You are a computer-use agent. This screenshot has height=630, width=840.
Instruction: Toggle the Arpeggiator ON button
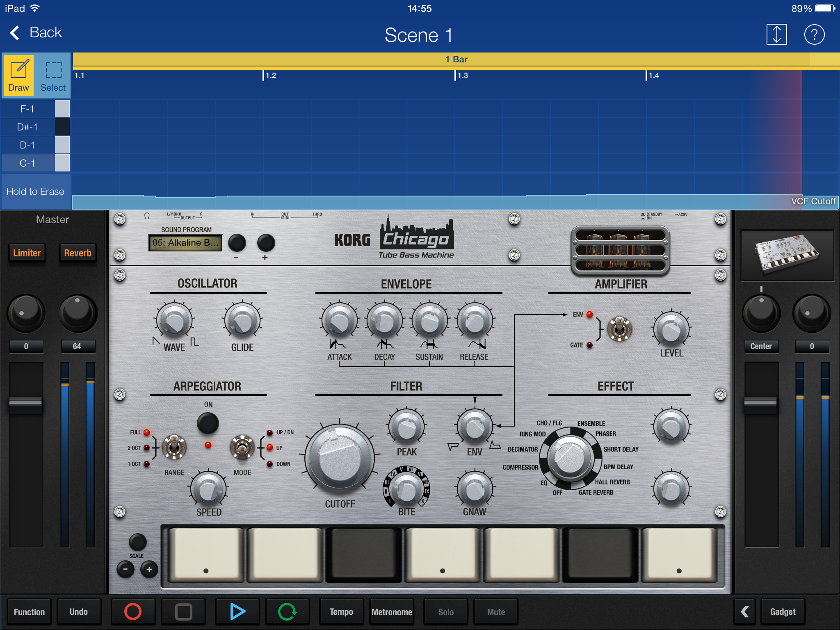[x=208, y=423]
